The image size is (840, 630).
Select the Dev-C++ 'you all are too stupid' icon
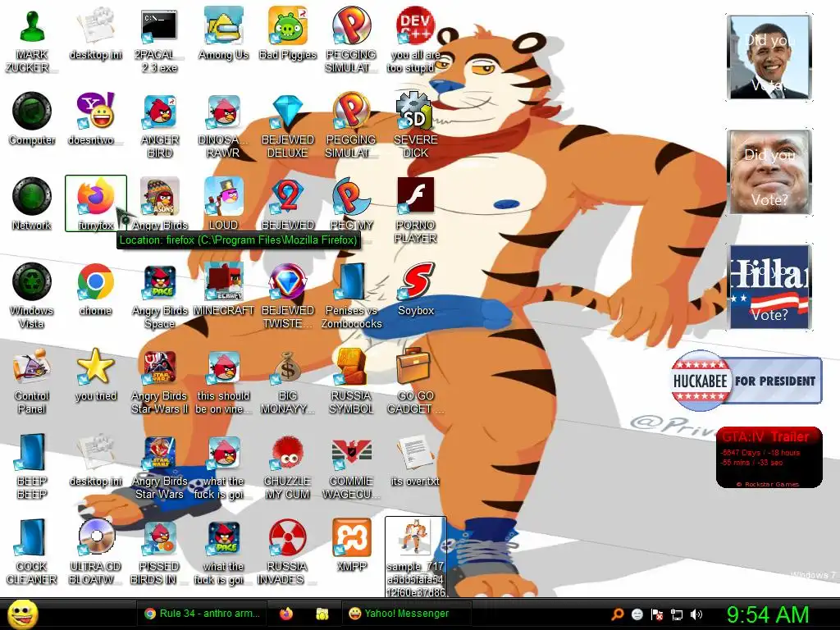pos(415,25)
